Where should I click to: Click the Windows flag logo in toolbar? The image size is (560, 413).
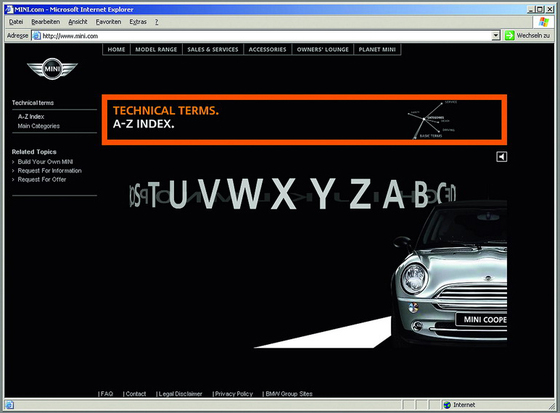pyautogui.click(x=544, y=22)
